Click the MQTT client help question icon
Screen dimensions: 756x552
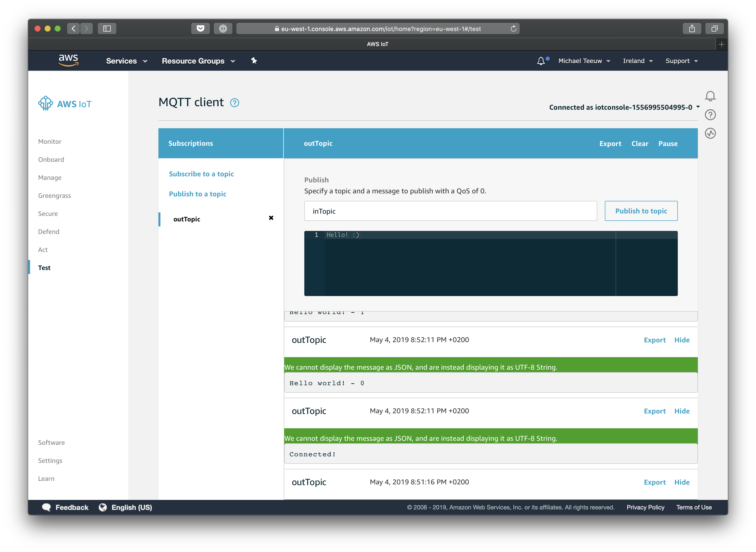[x=234, y=103]
